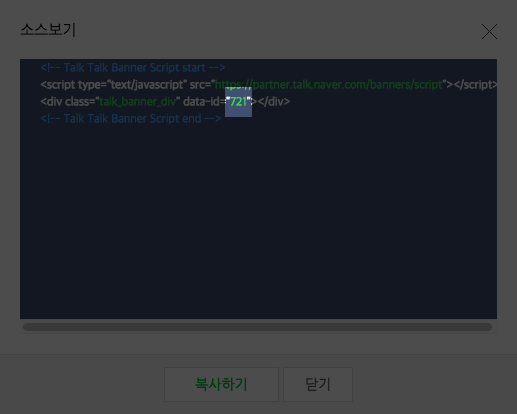
Task: Click the word "Banner" in the start comment
Action: click(x=129, y=68)
